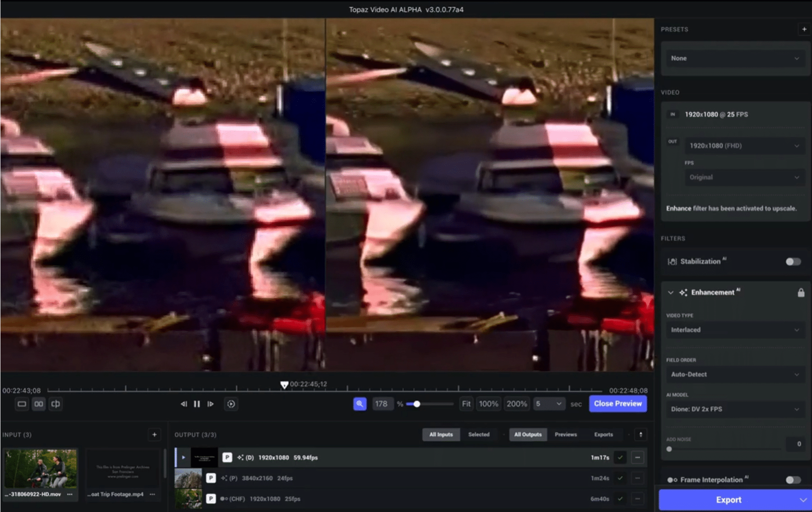Open options for the Trip Footage.mp4 input
The height and width of the screenshot is (512, 812).
coord(152,494)
